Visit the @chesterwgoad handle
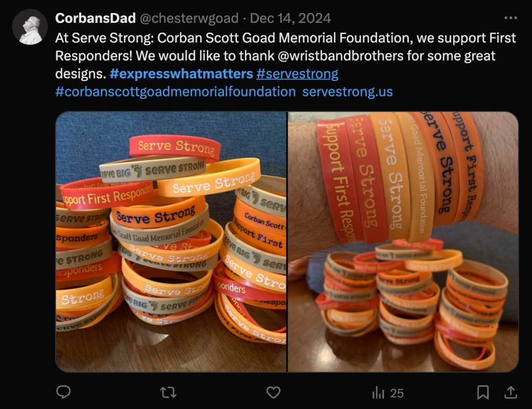This screenshot has width=532, height=409. 189,18
